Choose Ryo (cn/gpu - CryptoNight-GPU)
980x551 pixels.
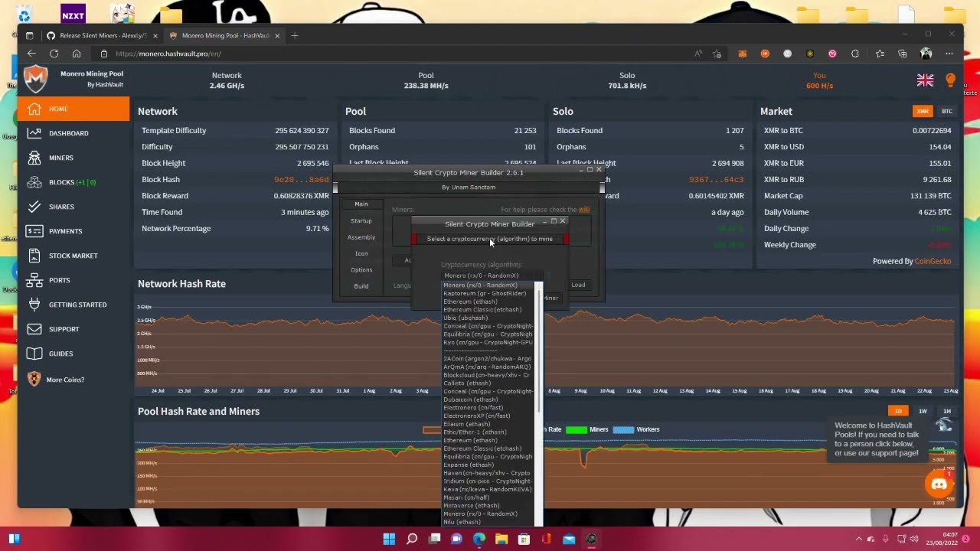click(488, 342)
